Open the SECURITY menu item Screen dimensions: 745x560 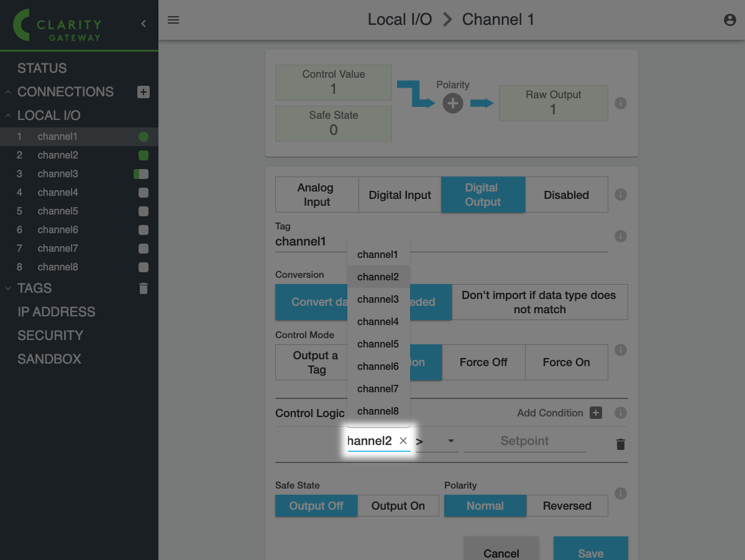(50, 336)
